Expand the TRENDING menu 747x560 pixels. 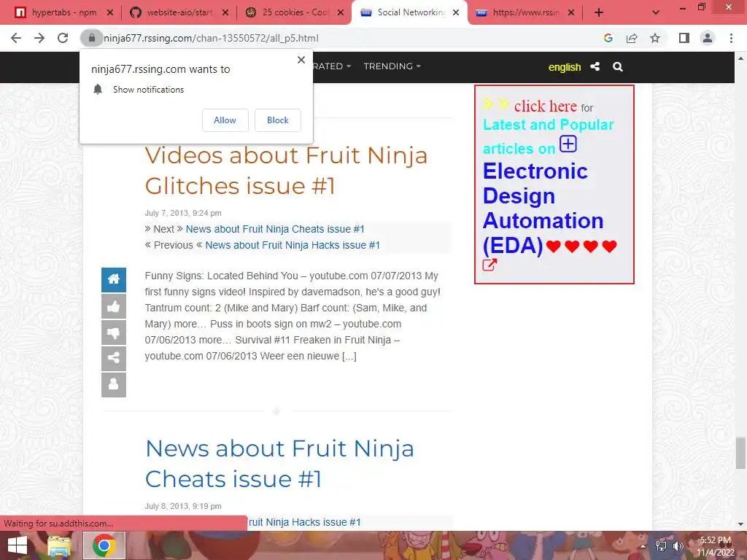[392, 66]
